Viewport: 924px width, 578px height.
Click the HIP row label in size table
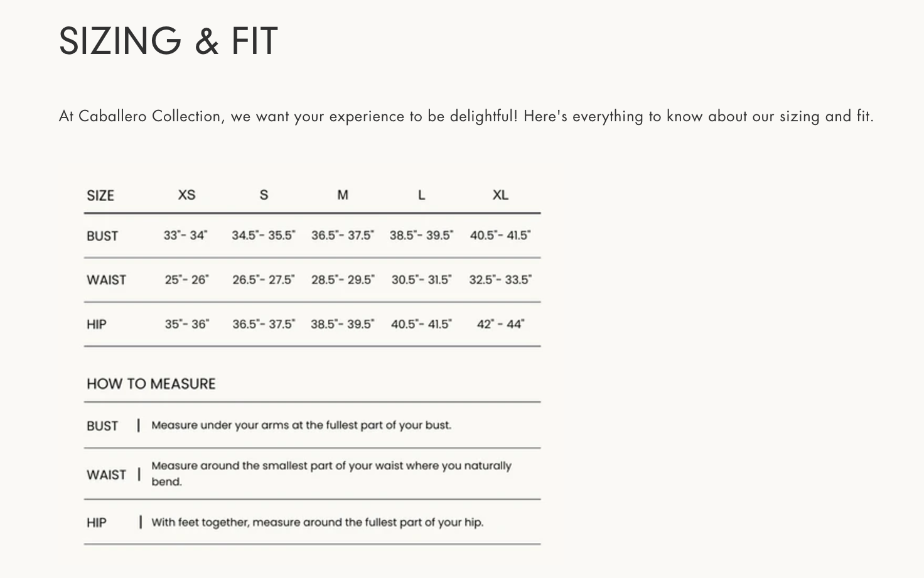97,324
